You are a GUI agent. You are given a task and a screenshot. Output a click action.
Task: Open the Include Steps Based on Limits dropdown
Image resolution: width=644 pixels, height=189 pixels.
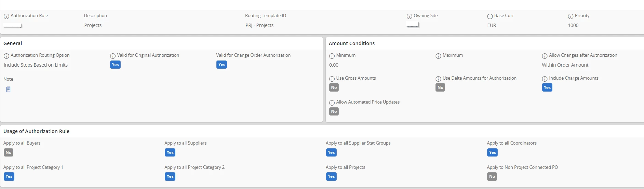36,65
